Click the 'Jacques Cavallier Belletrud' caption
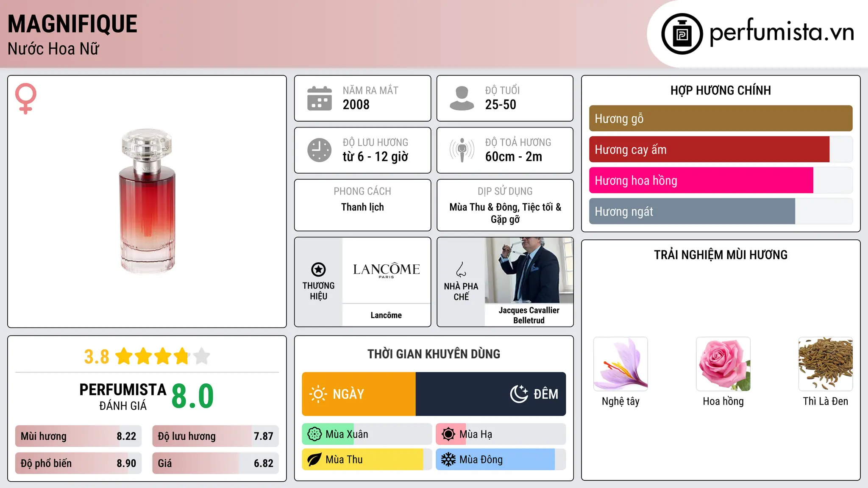This screenshot has width=868, height=488. point(529,315)
